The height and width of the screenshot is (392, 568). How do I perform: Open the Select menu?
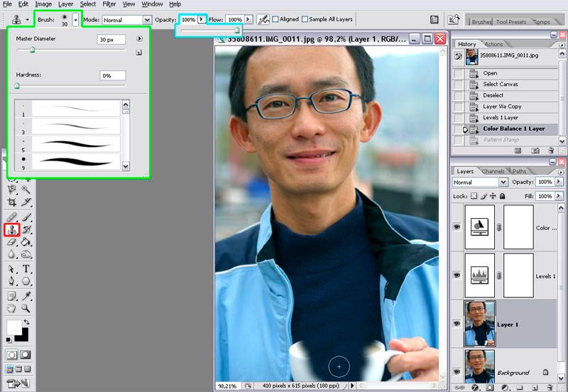click(88, 4)
